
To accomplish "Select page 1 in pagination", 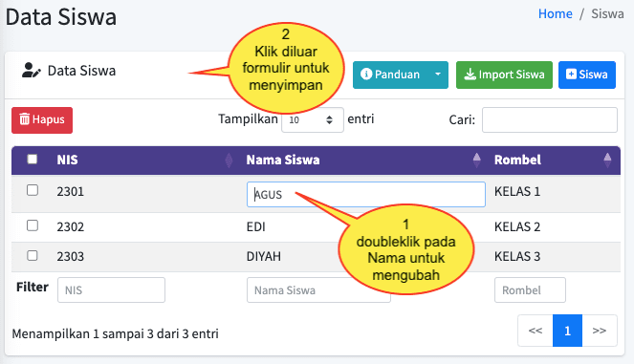I will click(567, 331).
